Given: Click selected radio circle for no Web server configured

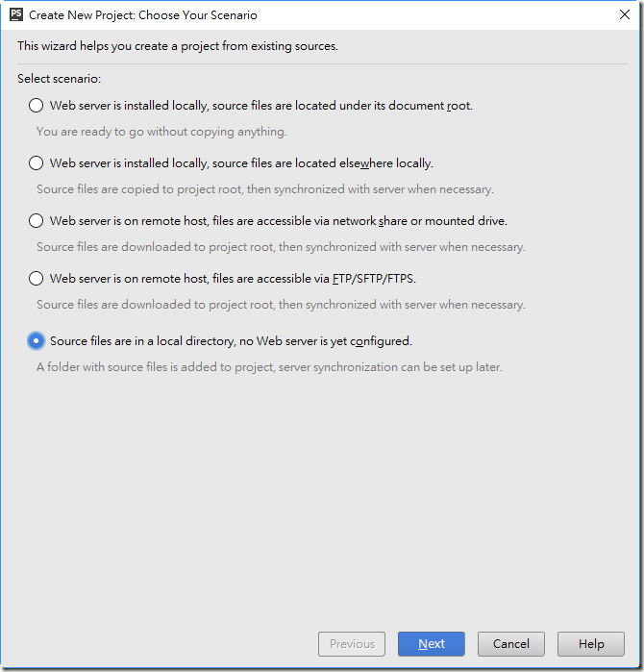Looking at the screenshot, I should pos(36,341).
